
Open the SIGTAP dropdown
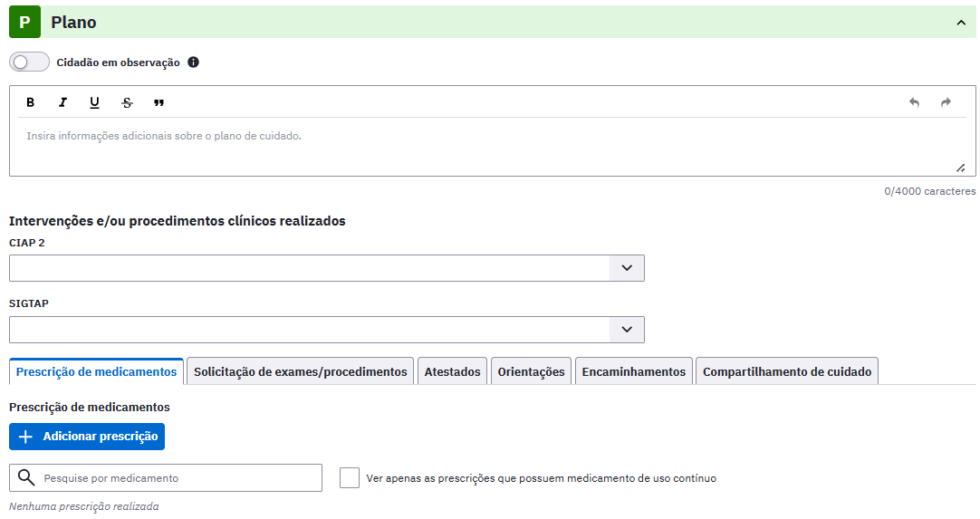coord(627,330)
